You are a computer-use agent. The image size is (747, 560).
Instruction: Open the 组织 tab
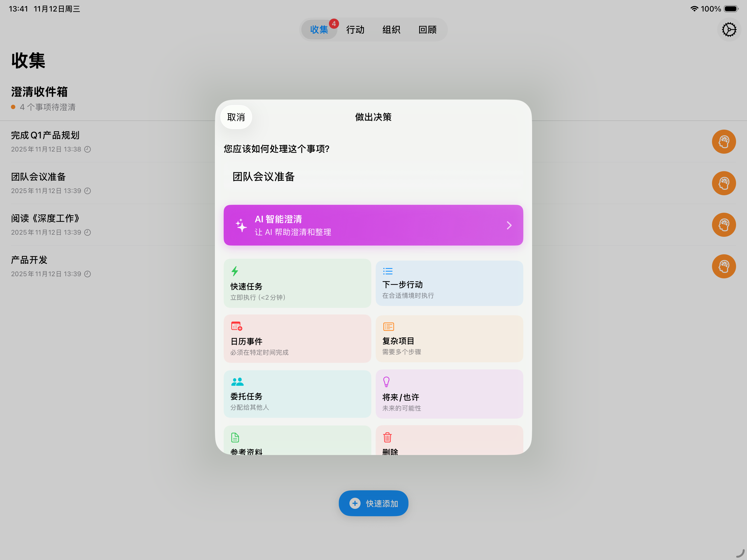(391, 30)
